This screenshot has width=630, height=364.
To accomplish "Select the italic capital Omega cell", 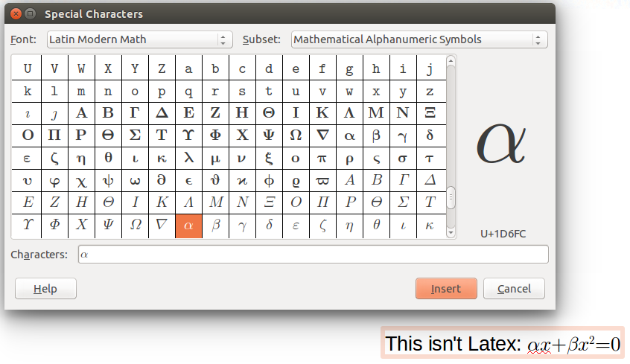I will click(x=135, y=226).
